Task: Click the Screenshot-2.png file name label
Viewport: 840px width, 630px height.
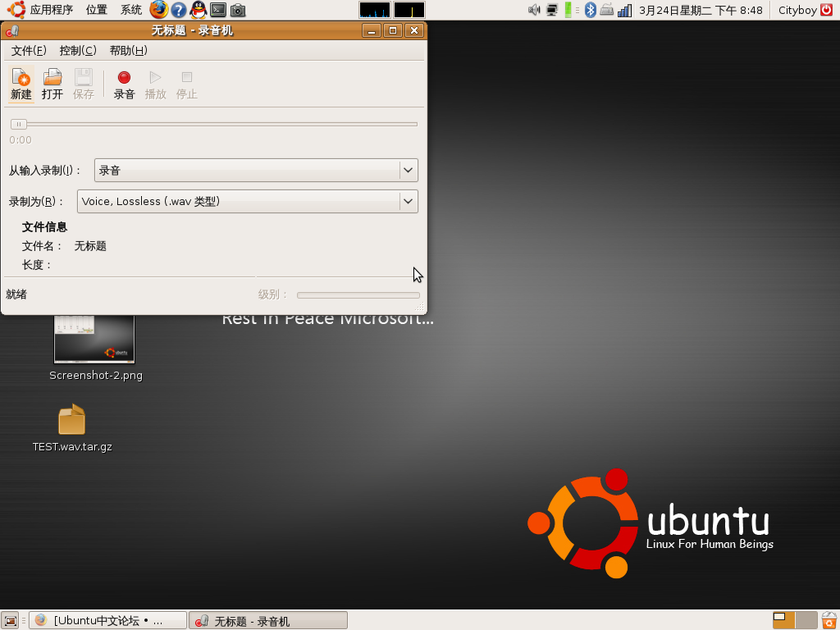Action: 96,375
